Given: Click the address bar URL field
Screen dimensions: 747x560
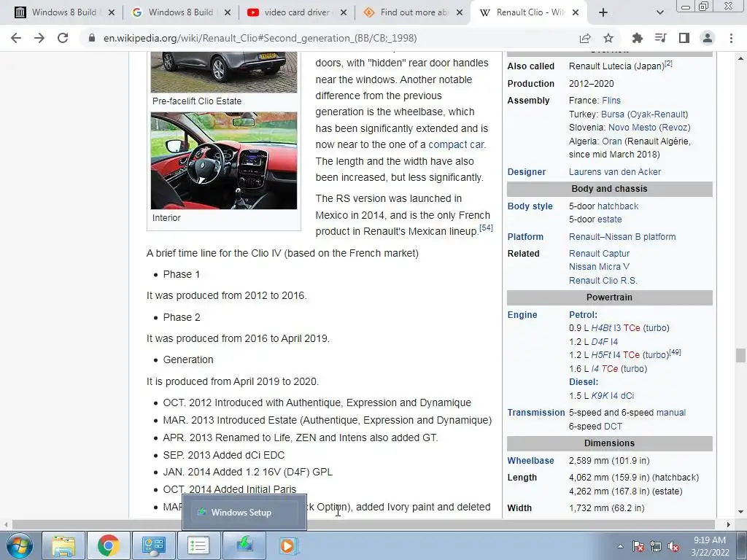Looking at the screenshot, I should click(x=329, y=38).
